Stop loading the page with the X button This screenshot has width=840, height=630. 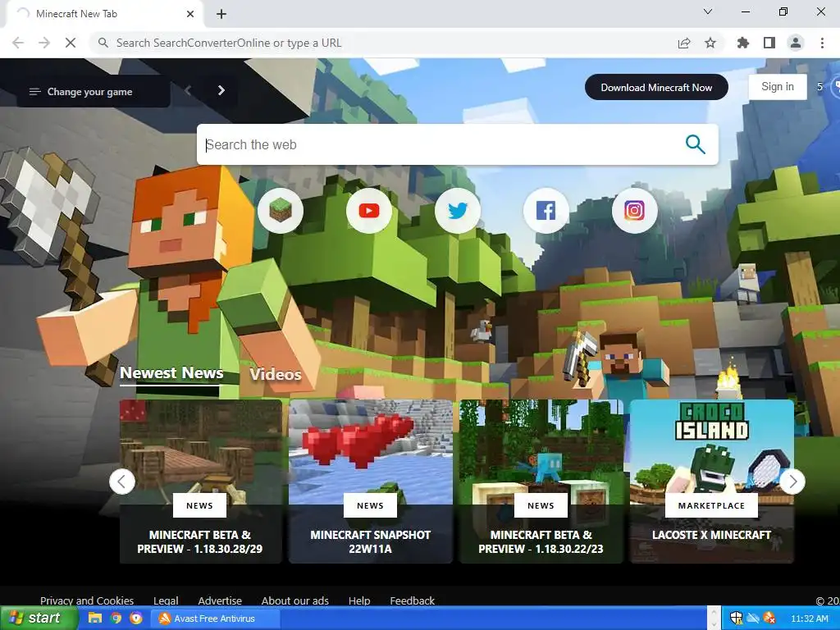(x=71, y=43)
